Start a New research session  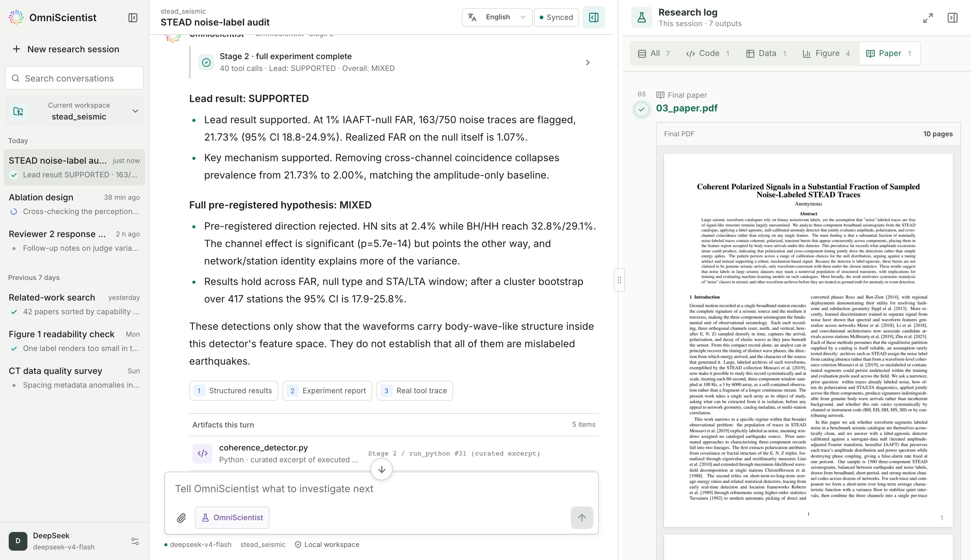(66, 49)
